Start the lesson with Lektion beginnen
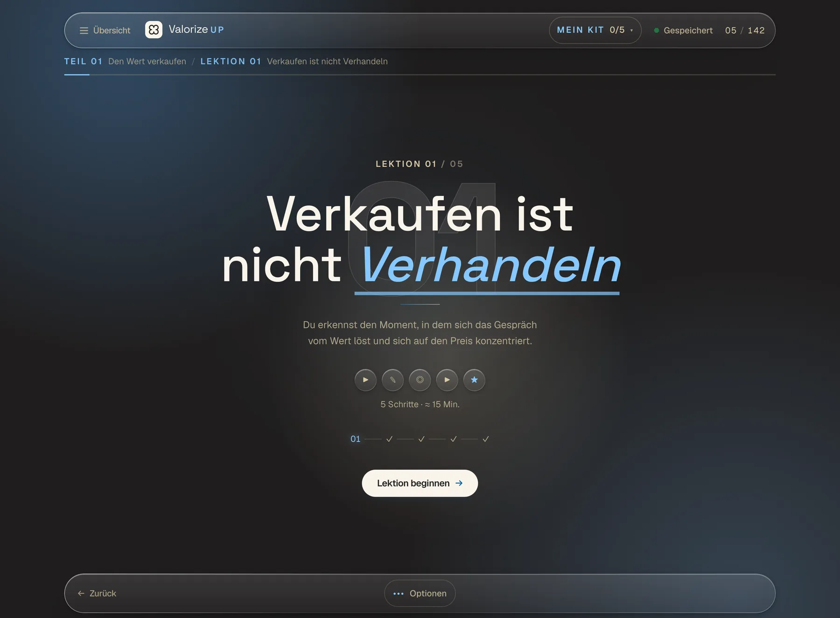This screenshot has width=840, height=618. click(x=420, y=483)
